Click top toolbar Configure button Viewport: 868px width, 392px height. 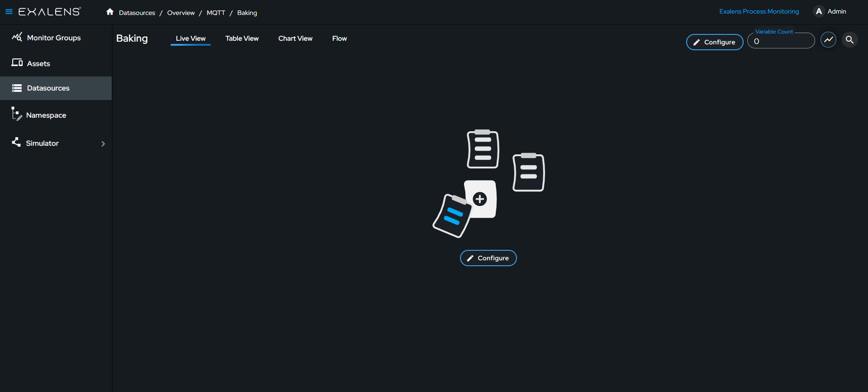point(715,42)
